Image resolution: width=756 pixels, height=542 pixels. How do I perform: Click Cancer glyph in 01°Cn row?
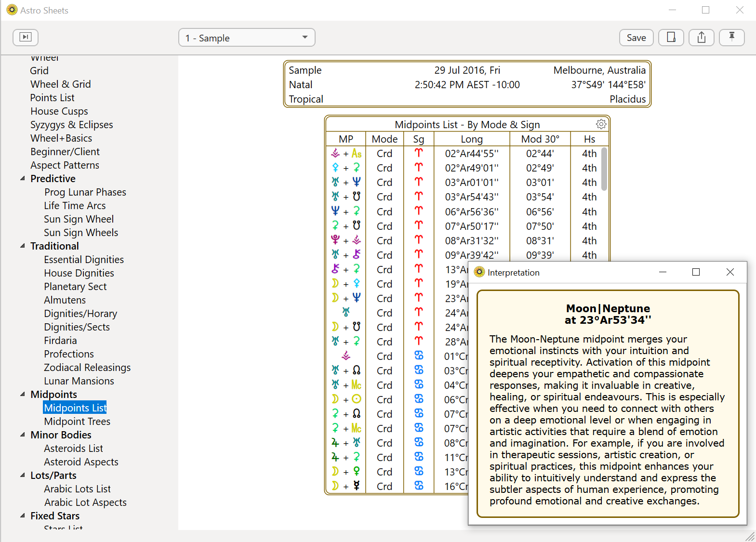coord(419,356)
